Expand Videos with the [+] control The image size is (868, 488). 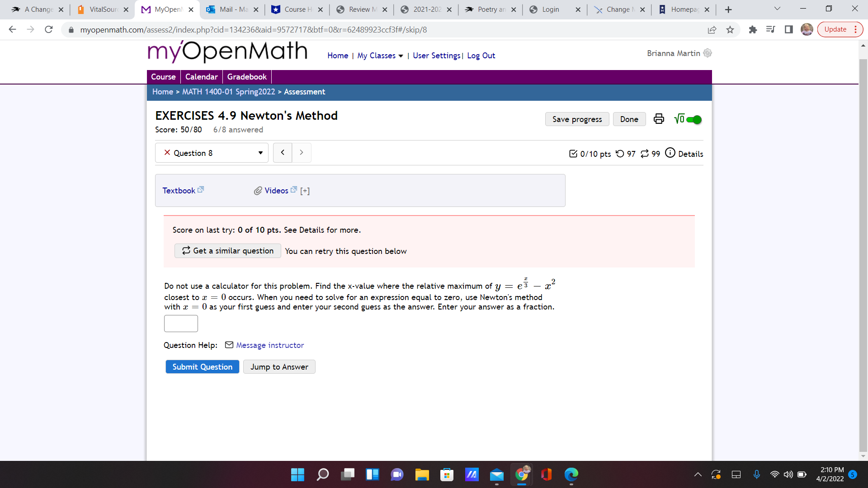(305, 191)
